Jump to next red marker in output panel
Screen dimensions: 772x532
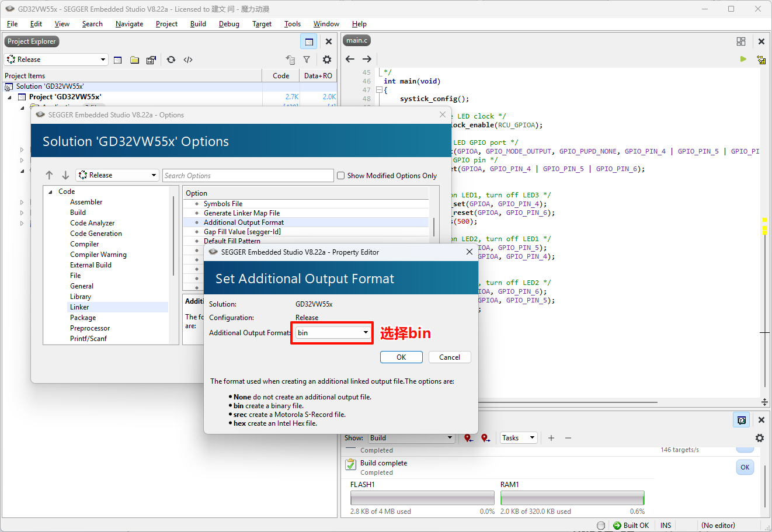(x=485, y=438)
